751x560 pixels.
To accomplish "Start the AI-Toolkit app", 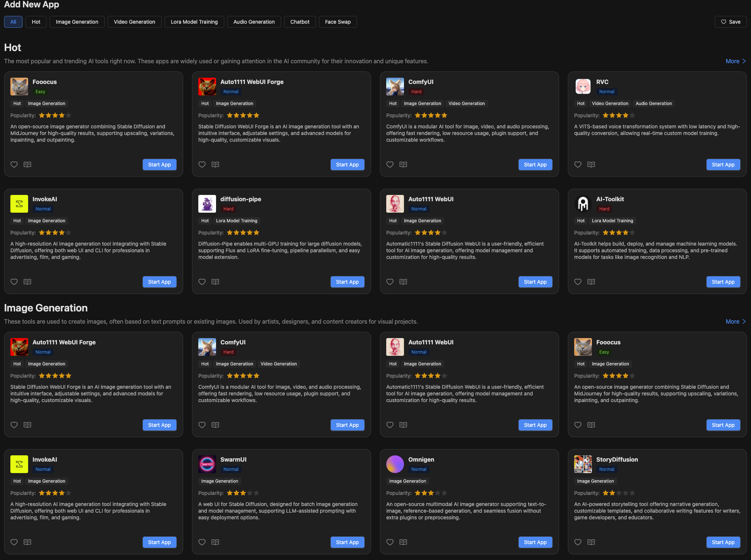I will pos(723,282).
